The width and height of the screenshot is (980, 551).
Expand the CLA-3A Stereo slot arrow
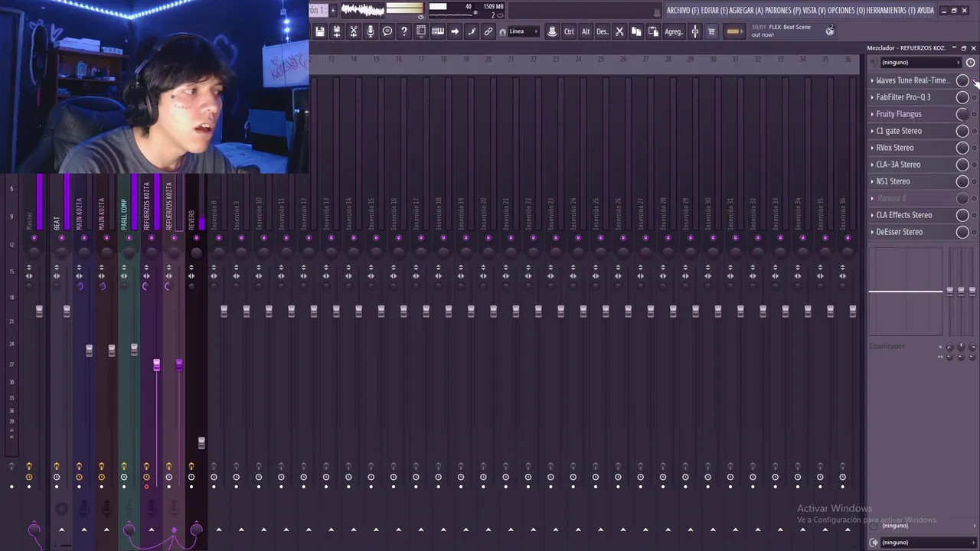pos(872,165)
